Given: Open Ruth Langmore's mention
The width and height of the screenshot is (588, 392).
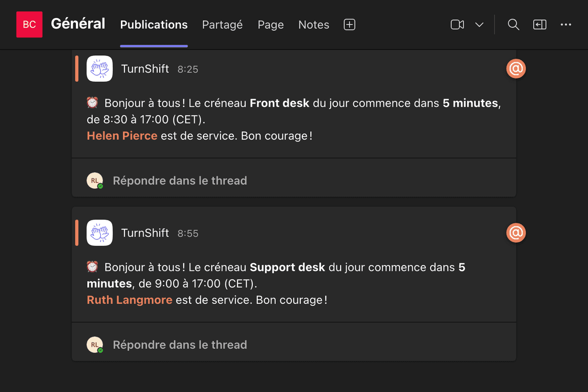Looking at the screenshot, I should pyautogui.click(x=129, y=299).
